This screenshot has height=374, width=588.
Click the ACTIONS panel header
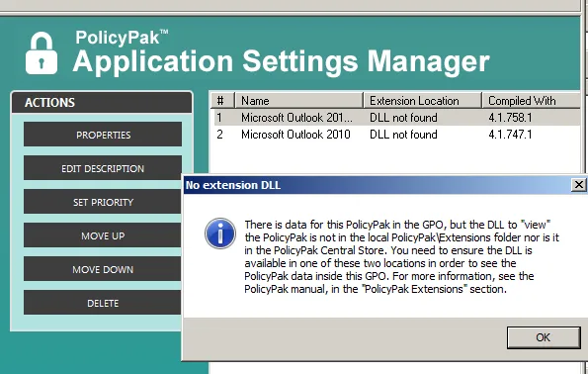(102, 103)
